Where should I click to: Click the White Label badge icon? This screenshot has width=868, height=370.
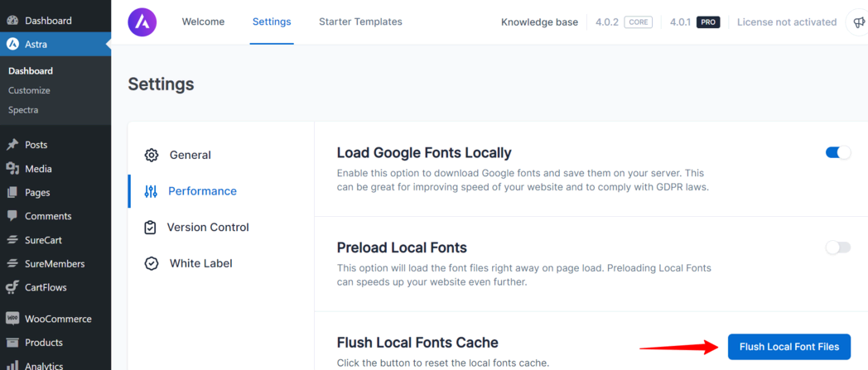(152, 264)
